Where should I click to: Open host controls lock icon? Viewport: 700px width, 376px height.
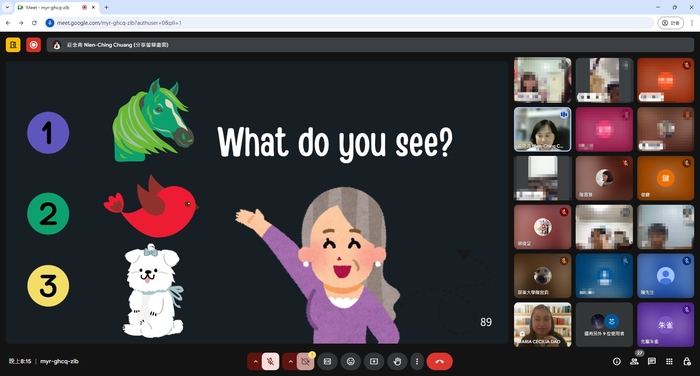click(x=687, y=361)
